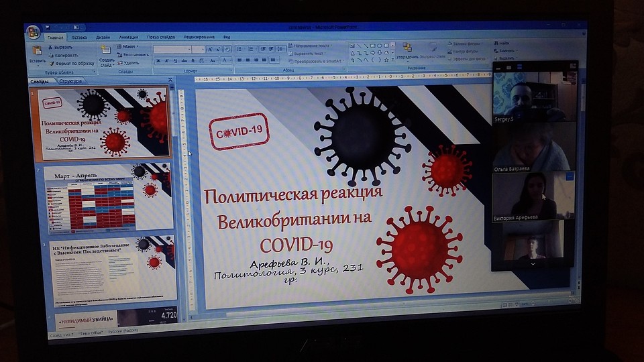Copy selection with Копировать
This screenshot has height=362, width=644.
tap(63, 56)
